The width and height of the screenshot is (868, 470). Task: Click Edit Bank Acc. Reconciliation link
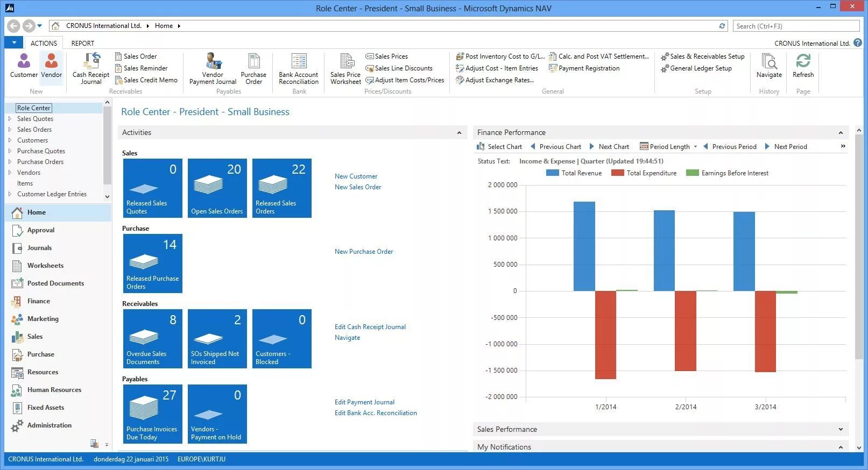point(376,412)
